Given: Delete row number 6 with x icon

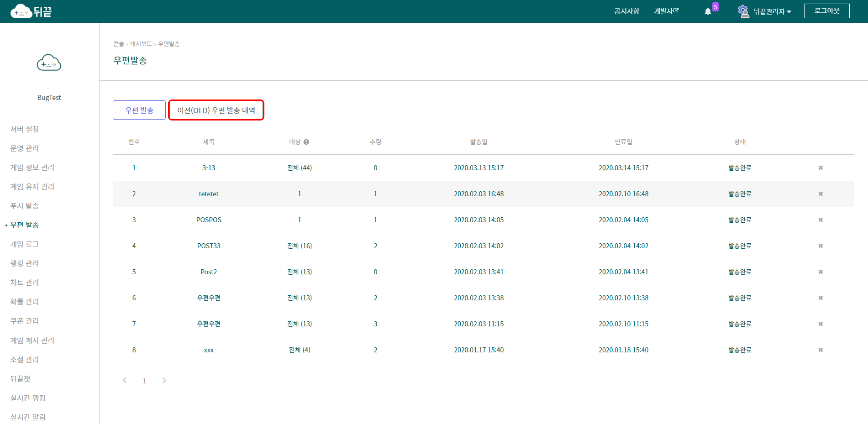Looking at the screenshot, I should pos(821,298).
